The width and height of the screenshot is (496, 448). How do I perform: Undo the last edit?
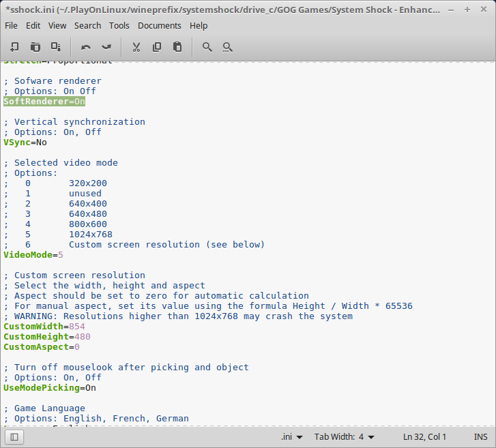click(86, 47)
